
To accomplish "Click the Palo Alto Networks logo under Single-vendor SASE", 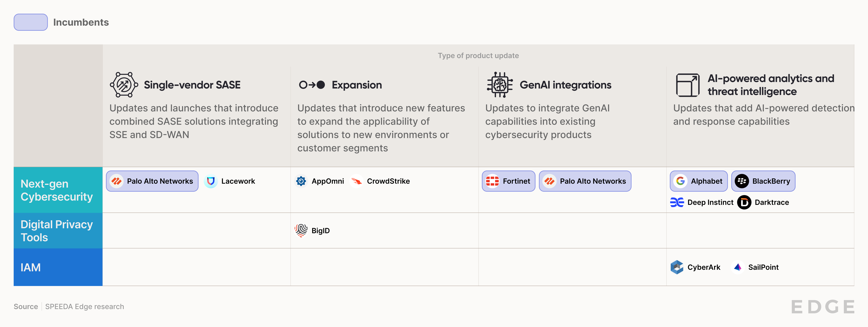I will [x=117, y=181].
